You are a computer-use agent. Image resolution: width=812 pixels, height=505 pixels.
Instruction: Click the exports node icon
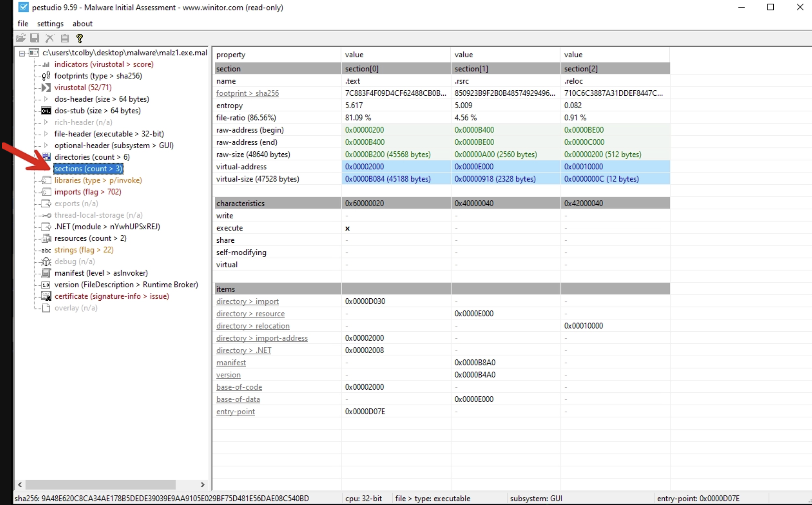click(46, 203)
